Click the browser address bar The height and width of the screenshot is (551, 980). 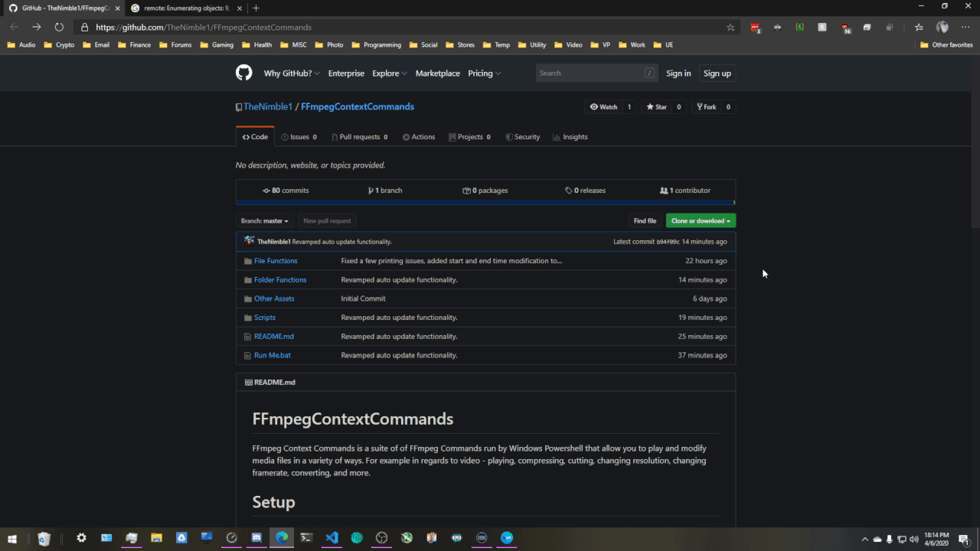coord(406,27)
